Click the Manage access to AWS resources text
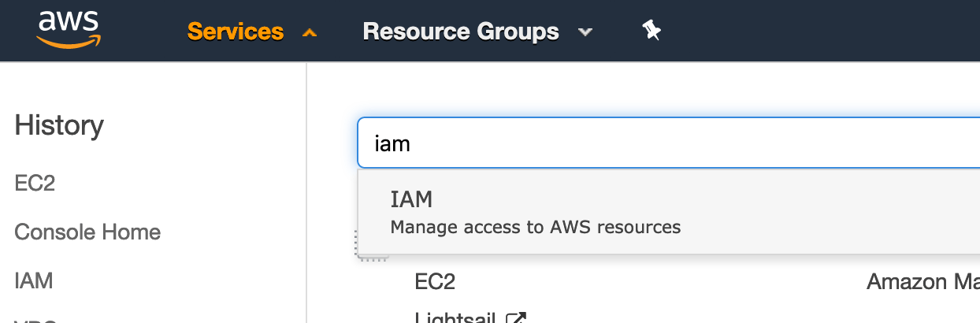This screenshot has height=323, width=980. point(536,228)
